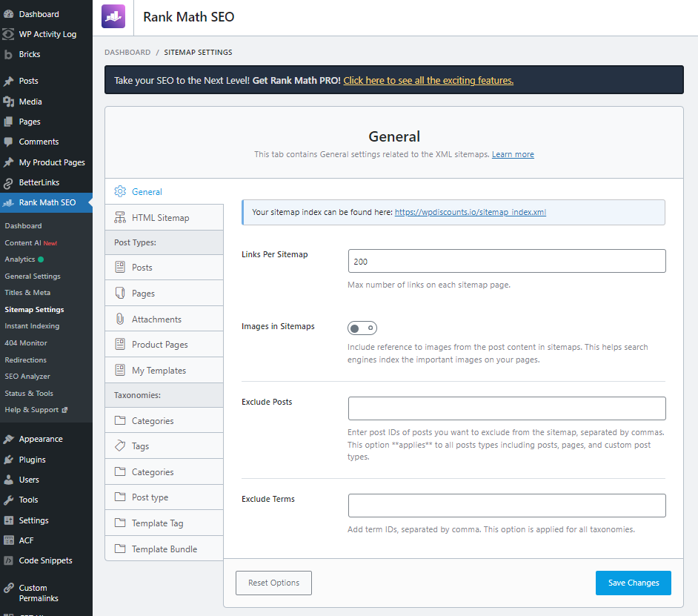Click the BetterLinks chain icon
The height and width of the screenshot is (616, 698).
pyautogui.click(x=8, y=182)
